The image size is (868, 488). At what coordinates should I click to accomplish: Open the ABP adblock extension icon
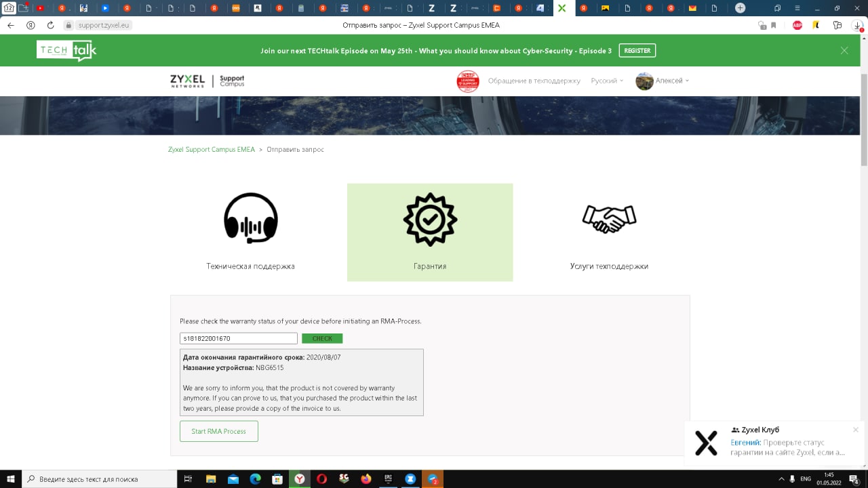[797, 25]
